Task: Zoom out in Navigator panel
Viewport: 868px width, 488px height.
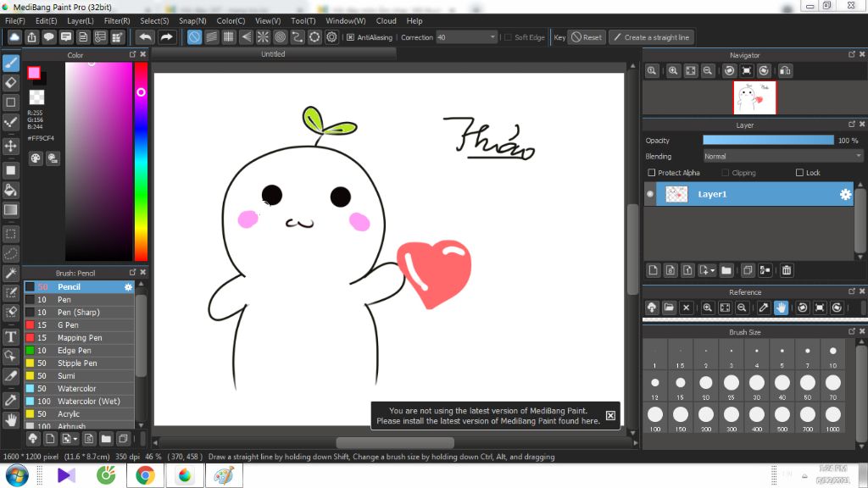Action: click(x=708, y=71)
